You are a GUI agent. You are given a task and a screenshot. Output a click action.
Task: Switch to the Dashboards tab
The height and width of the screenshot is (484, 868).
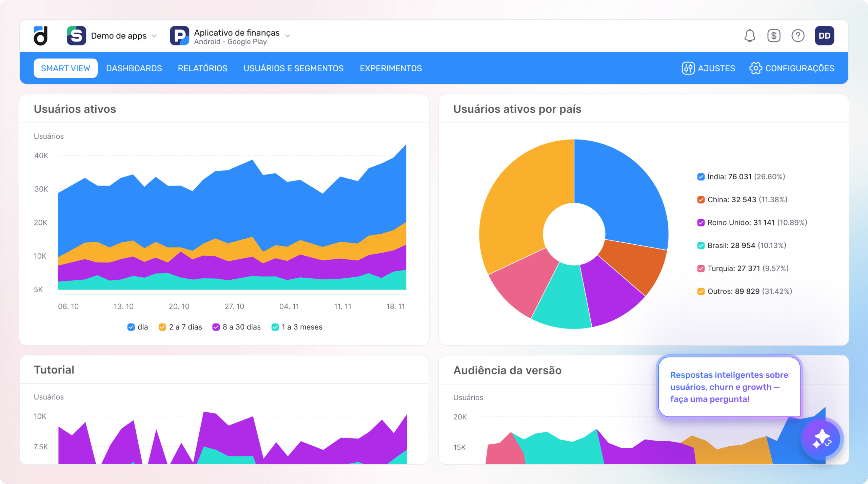tap(134, 68)
